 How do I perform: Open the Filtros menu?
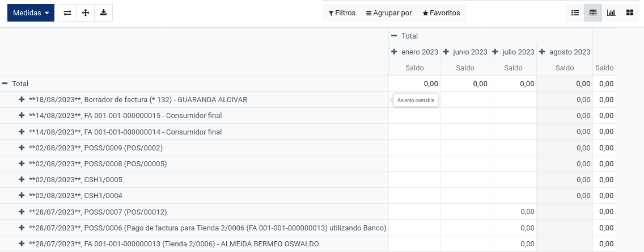[342, 12]
